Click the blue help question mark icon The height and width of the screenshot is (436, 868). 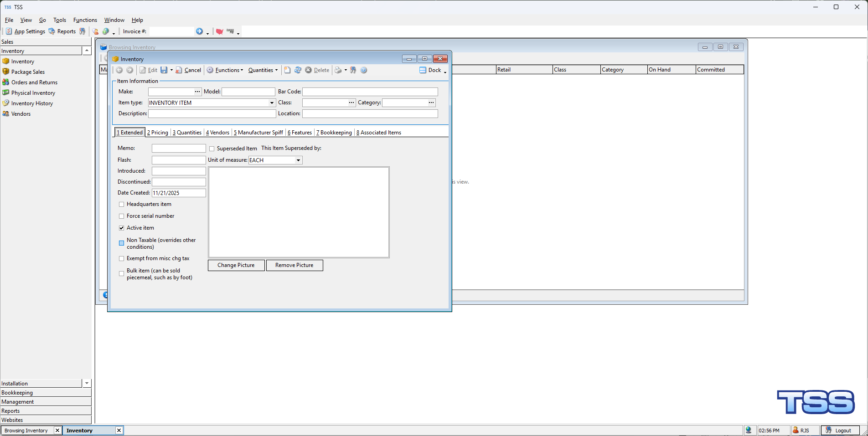(x=364, y=70)
